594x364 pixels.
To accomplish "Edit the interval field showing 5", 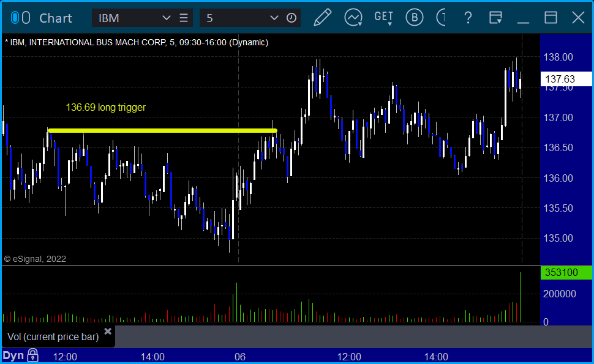I will point(235,18).
